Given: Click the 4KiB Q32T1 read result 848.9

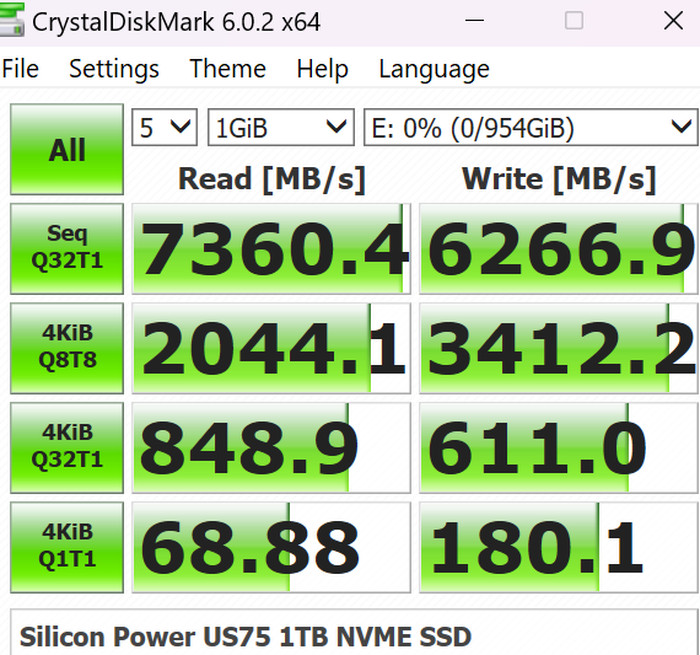Looking at the screenshot, I should point(271,448).
